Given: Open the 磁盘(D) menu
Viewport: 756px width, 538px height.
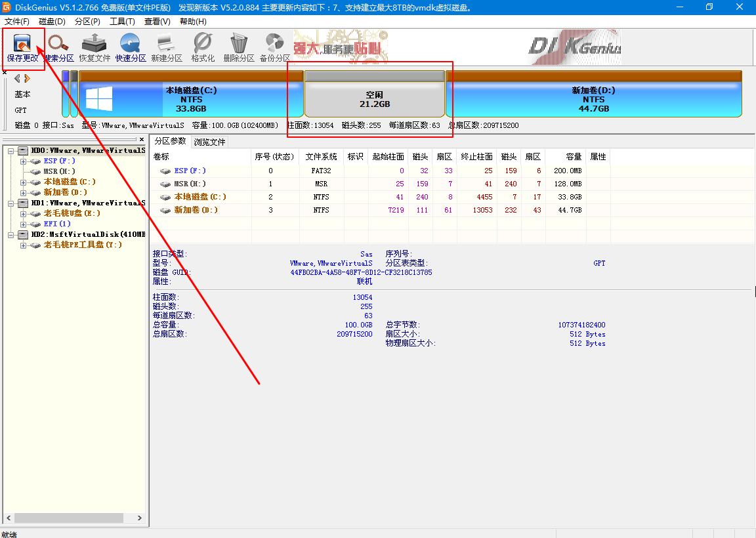Looking at the screenshot, I should pos(52,22).
